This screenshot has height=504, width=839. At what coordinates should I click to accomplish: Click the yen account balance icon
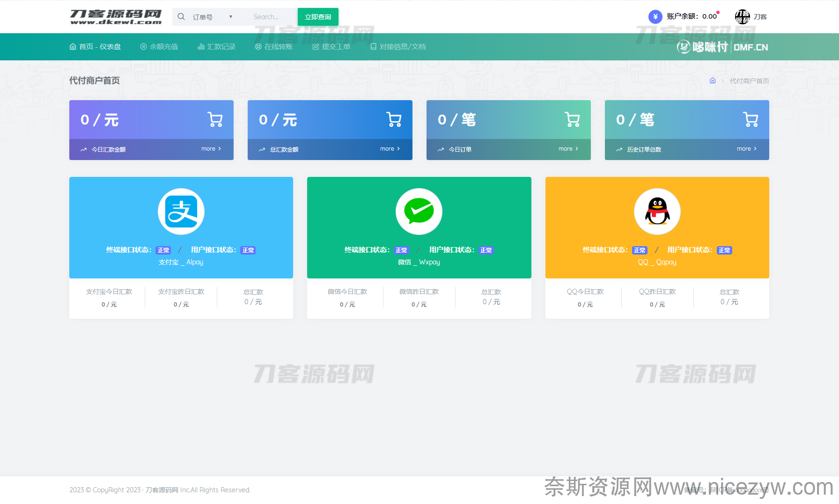(x=655, y=17)
